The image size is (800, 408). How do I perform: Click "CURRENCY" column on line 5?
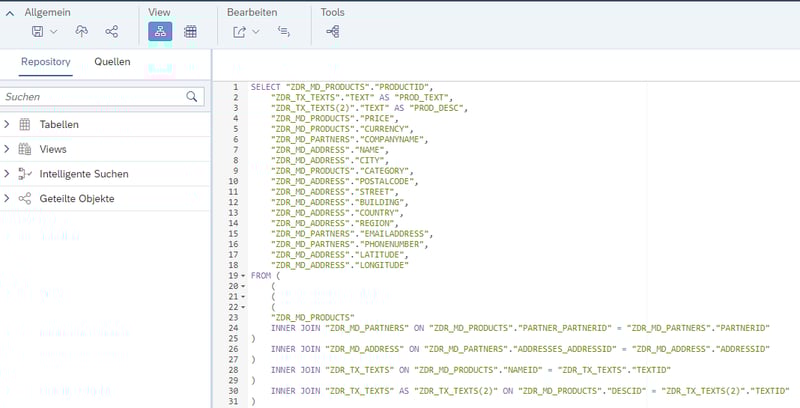tap(384, 129)
